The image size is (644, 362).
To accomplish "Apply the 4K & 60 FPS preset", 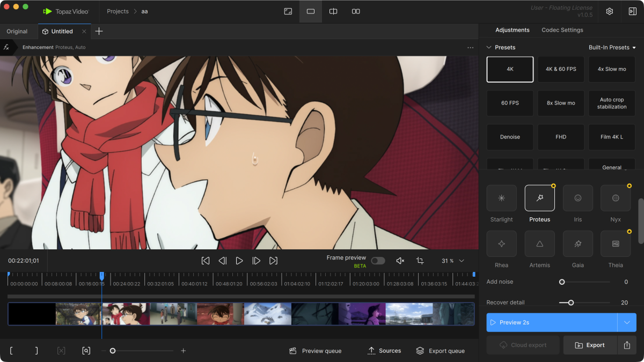I will pos(561,69).
